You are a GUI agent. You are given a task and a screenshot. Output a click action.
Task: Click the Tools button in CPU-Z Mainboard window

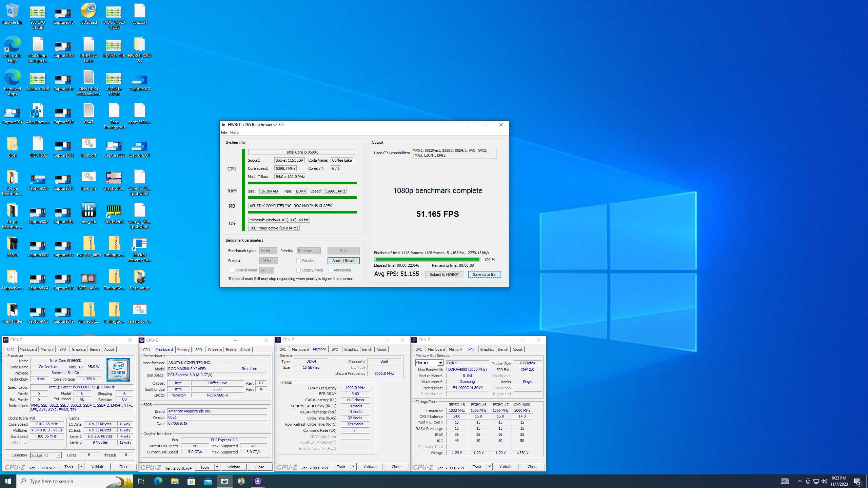[x=205, y=467]
